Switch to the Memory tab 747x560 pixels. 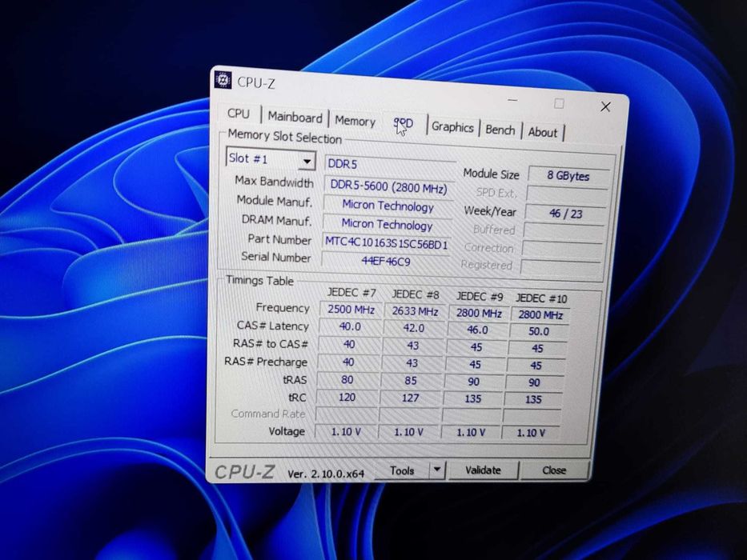355,121
